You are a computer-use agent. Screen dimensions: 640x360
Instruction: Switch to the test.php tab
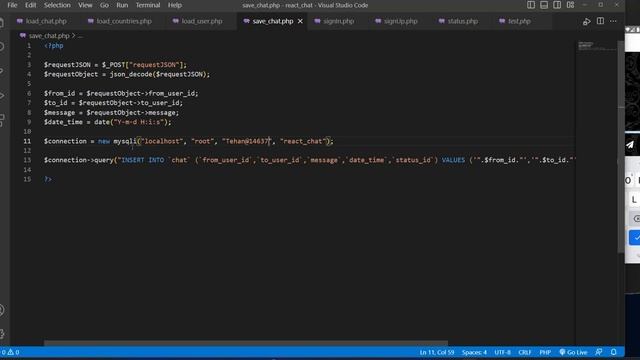[x=519, y=21]
